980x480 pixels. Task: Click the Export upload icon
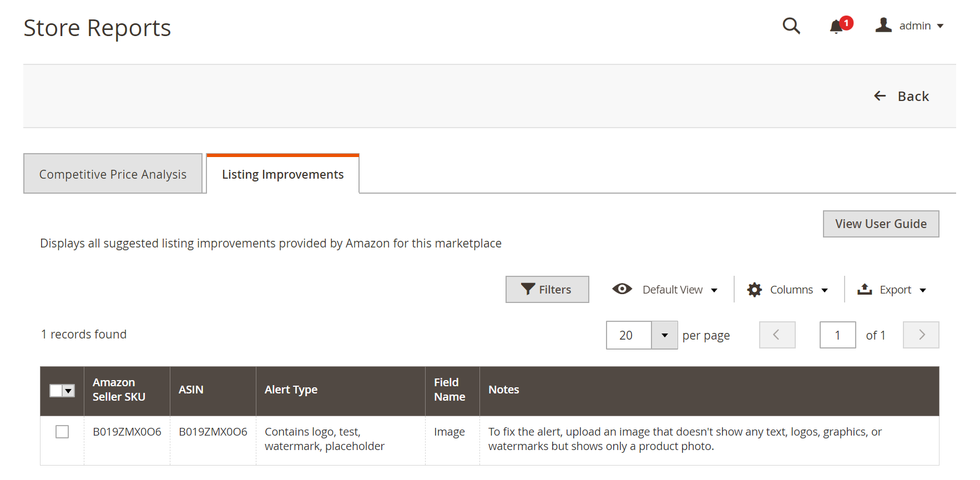865,289
